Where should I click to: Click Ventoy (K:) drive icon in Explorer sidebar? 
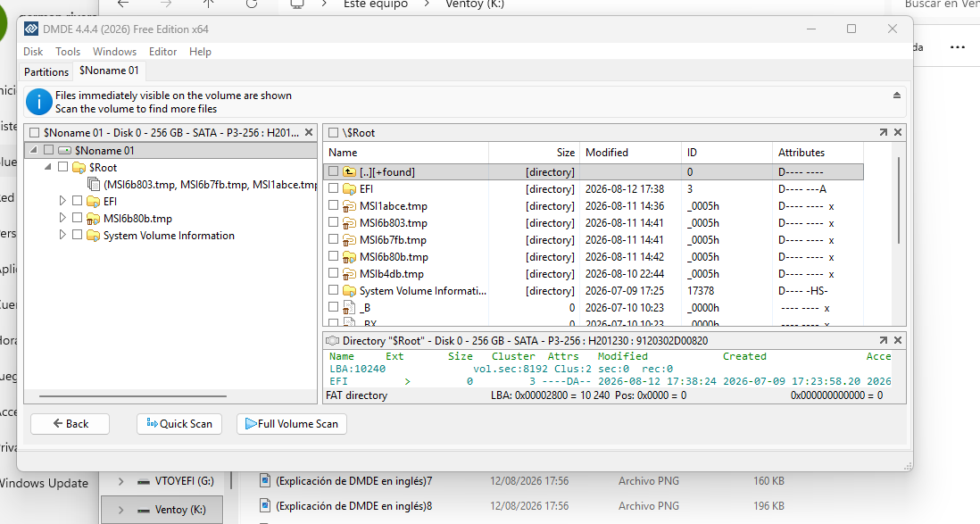click(144, 511)
